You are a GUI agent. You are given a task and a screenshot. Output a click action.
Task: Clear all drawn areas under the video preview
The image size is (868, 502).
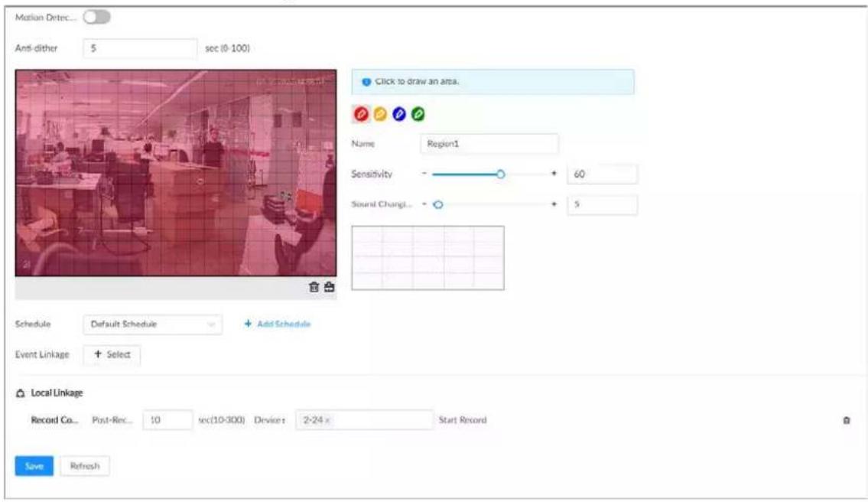click(x=330, y=287)
